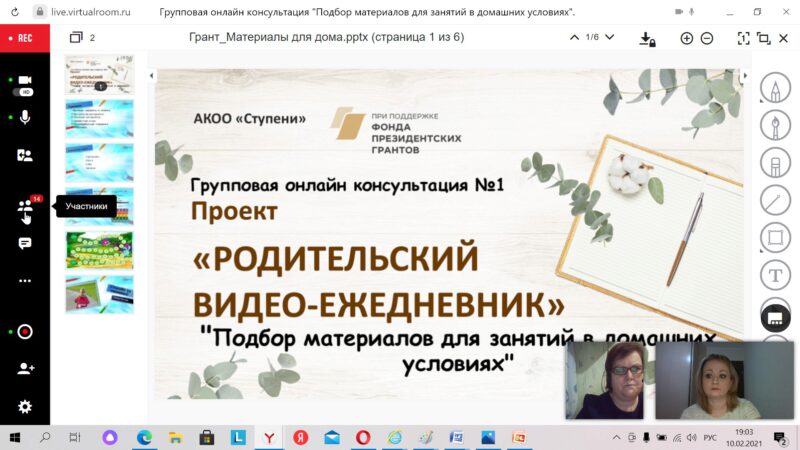The width and height of the screenshot is (800, 450).
Task: Go to previous page with up chevron
Action: pos(574,37)
